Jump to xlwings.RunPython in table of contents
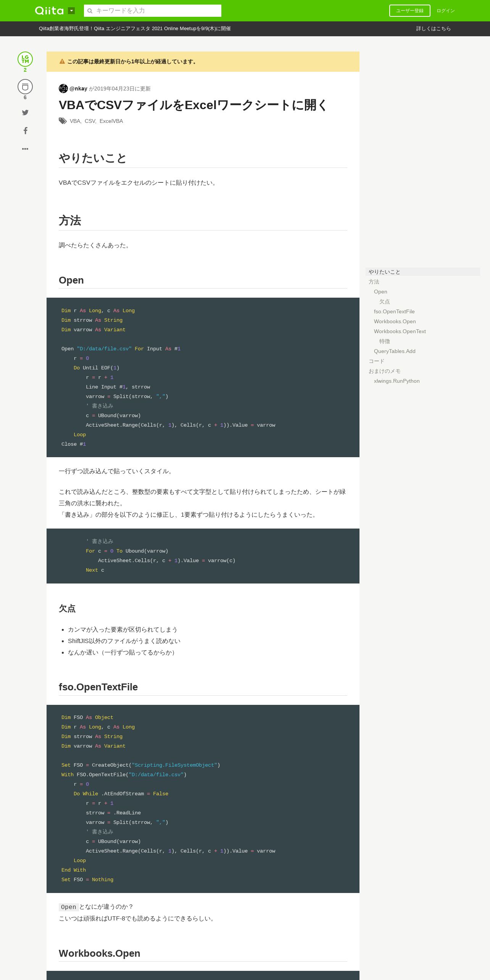This screenshot has width=490, height=980. 397,381
